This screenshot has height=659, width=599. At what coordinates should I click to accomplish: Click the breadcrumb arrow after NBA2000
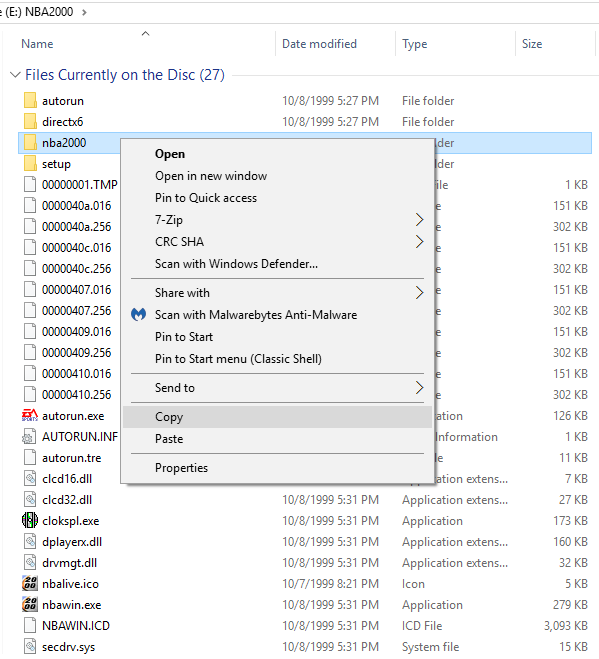84,12
